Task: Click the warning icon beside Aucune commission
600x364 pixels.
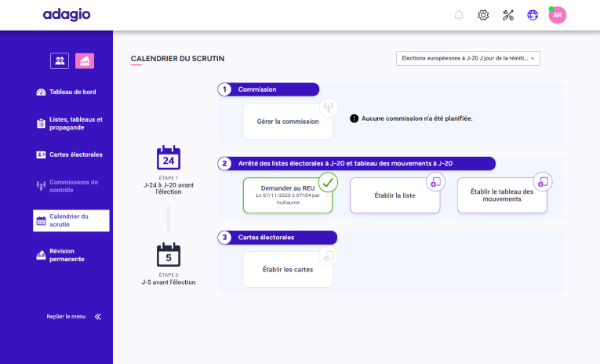Action: pyautogui.click(x=355, y=118)
